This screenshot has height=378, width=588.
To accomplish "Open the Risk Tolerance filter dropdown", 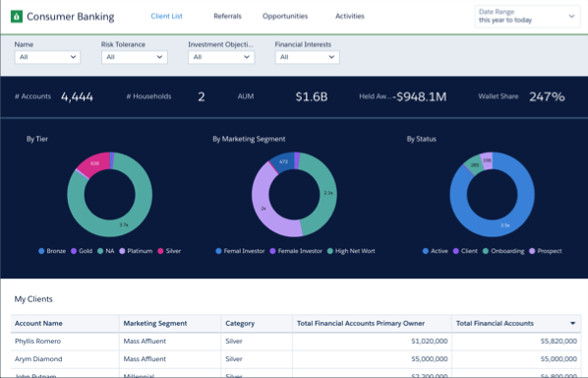I will coord(135,57).
